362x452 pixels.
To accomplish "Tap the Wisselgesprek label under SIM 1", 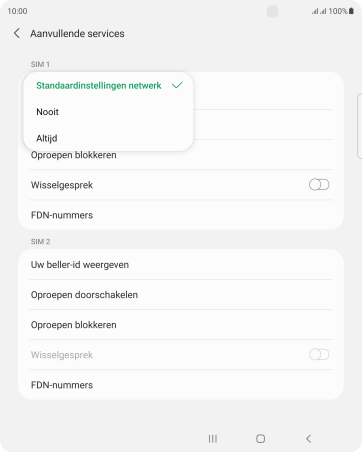I will (62, 185).
